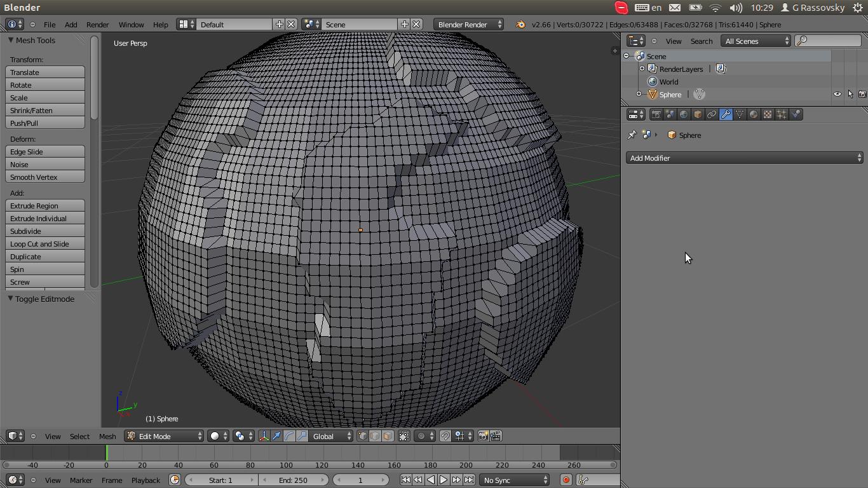Select the Object Constraints tab (chain icon)
The height and width of the screenshot is (488, 868).
pyautogui.click(x=712, y=114)
